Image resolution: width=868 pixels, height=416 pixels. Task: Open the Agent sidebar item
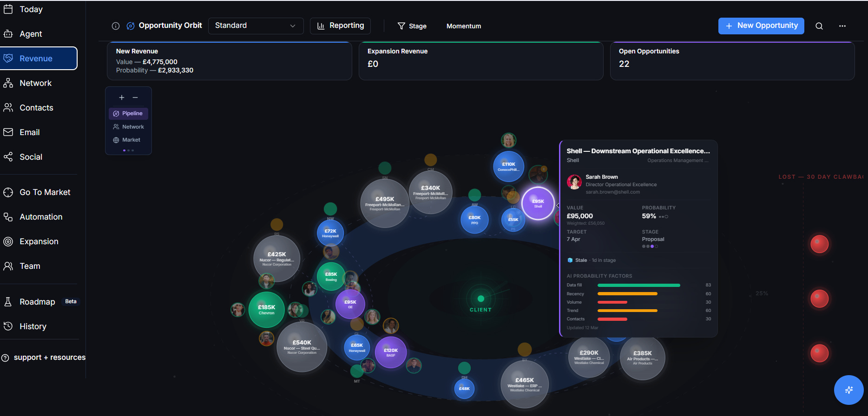[x=31, y=34]
